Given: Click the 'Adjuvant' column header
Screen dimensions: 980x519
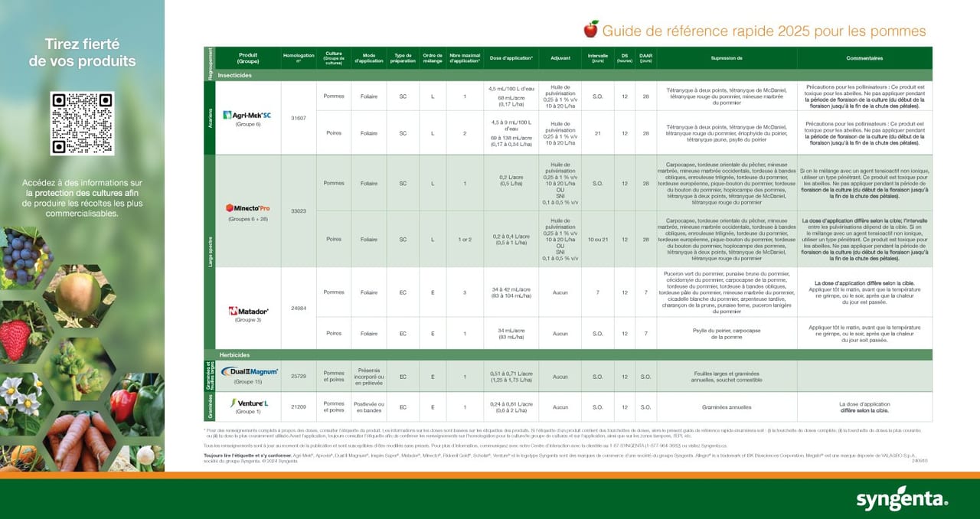Looking at the screenshot, I should pos(560,58).
